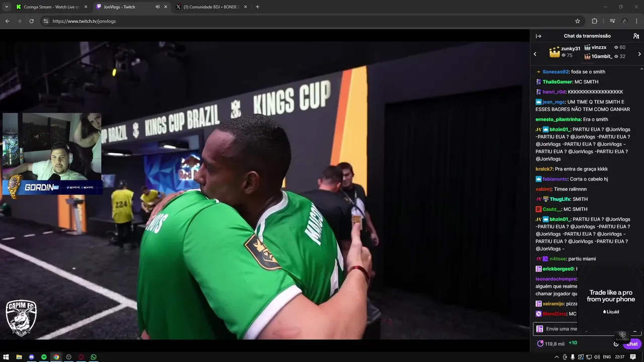Claim the +10 channel points bonus
Image resolution: width=644 pixels, height=362 pixels.
(x=573, y=343)
